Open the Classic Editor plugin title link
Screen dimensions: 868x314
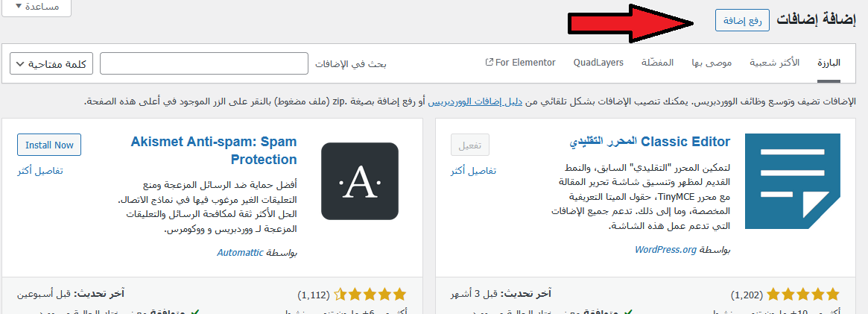click(x=650, y=142)
